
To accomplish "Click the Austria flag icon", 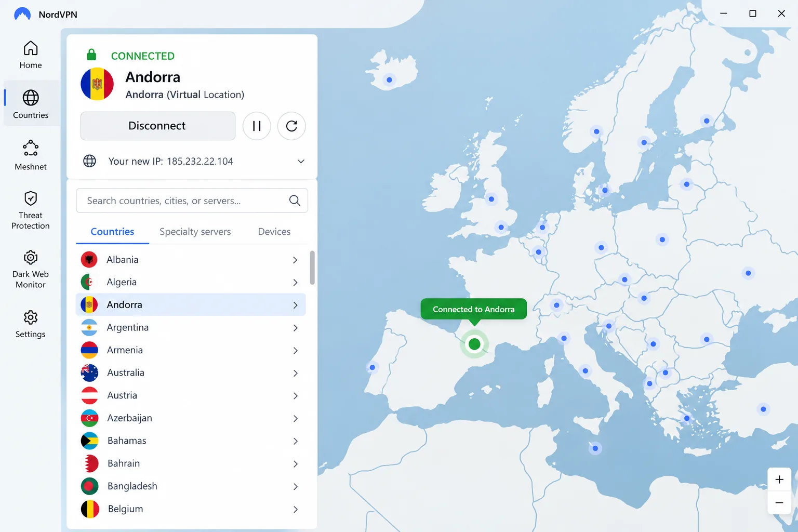I will coord(89,395).
